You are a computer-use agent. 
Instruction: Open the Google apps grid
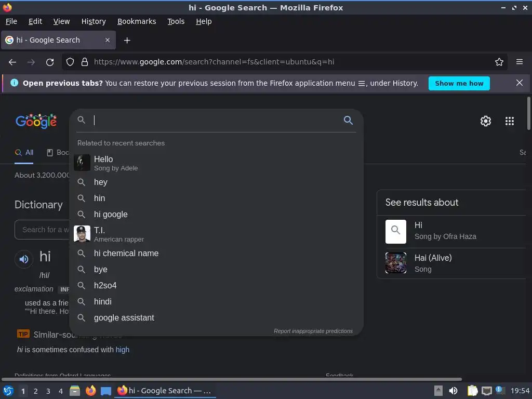[x=509, y=121]
